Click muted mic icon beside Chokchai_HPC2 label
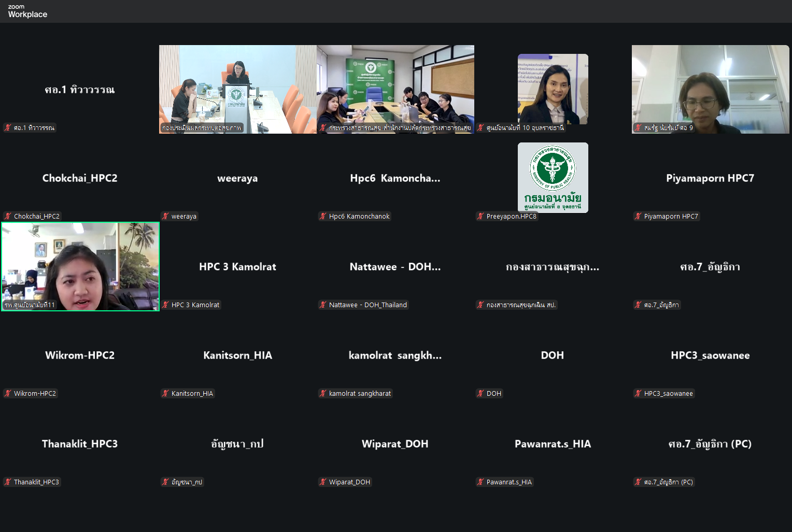Viewport: 792px width, 532px height. [8, 216]
